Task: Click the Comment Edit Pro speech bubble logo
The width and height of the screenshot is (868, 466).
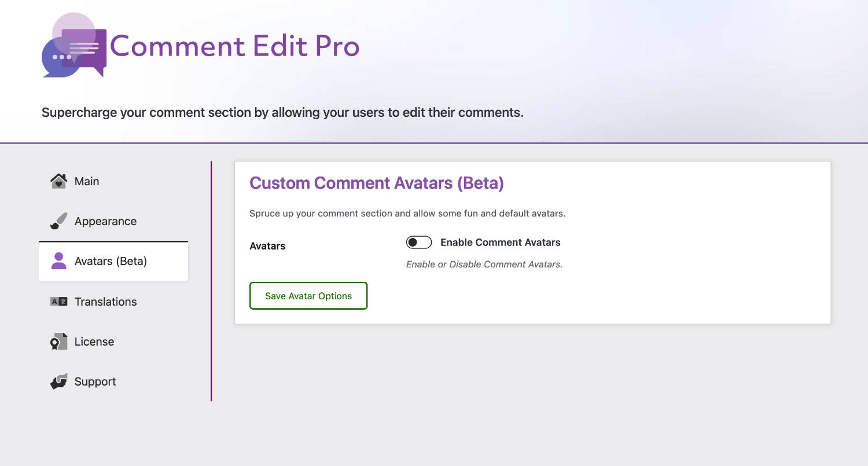Action: [74, 45]
